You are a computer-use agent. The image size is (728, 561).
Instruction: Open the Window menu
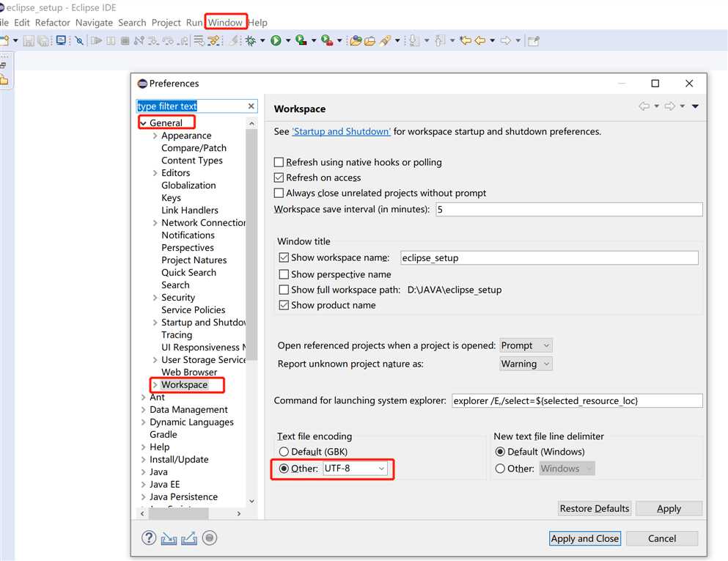coord(225,22)
